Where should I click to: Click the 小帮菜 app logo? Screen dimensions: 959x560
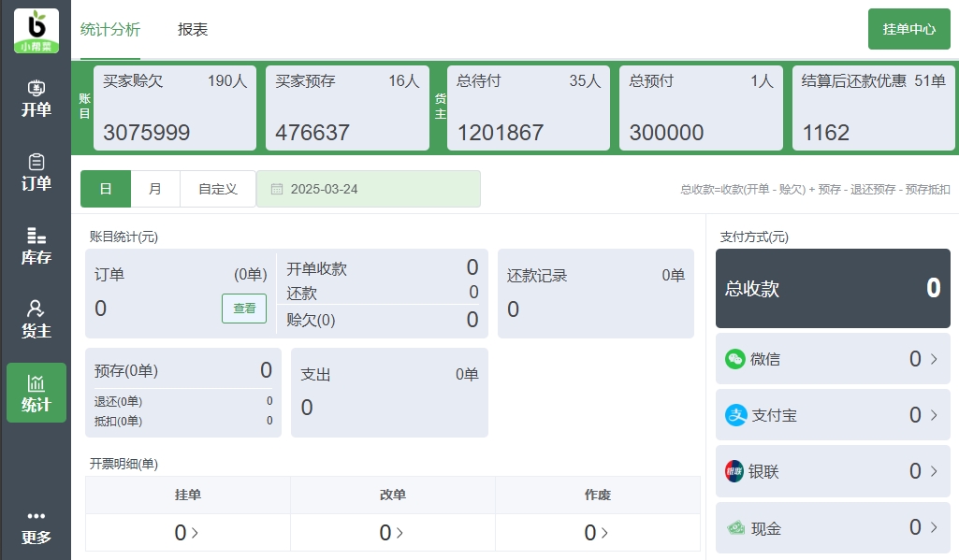click(36, 30)
